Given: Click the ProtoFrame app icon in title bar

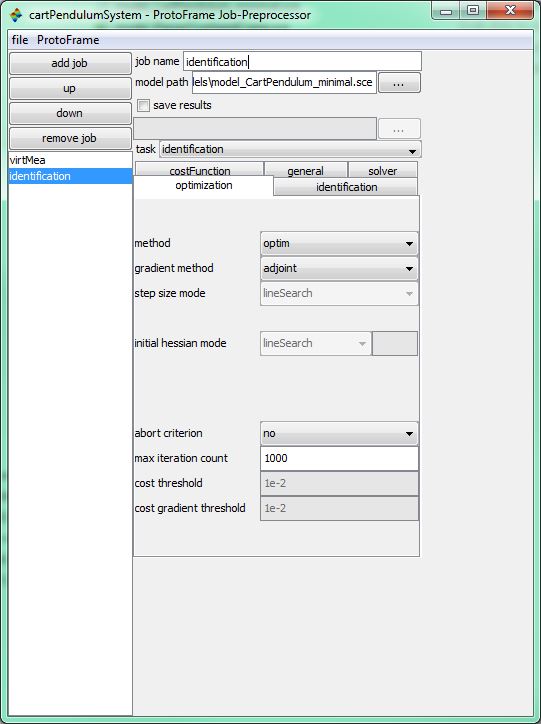Looking at the screenshot, I should pos(16,15).
